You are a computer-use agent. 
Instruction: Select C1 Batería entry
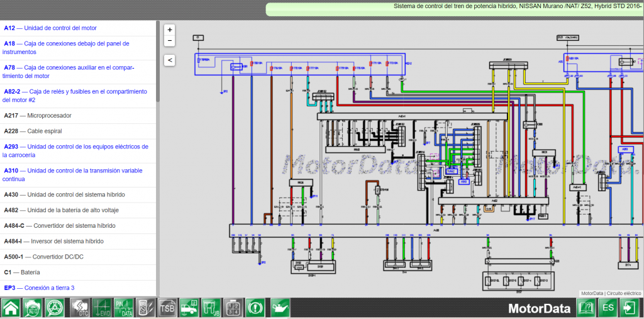coord(78,272)
